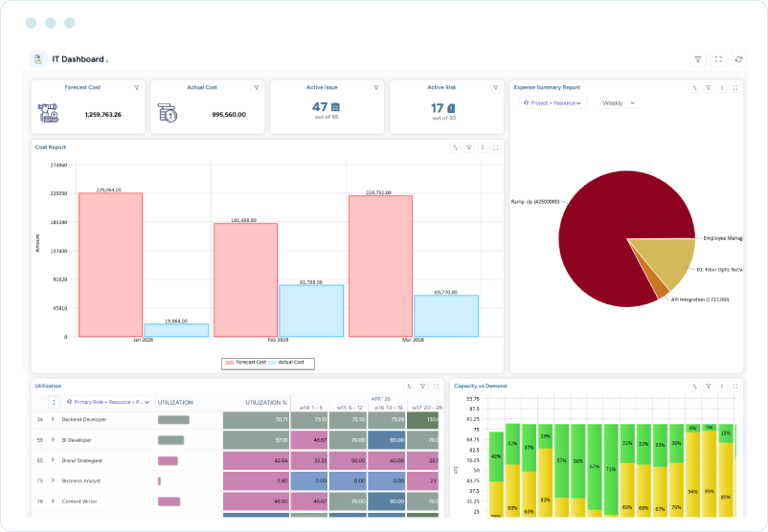Expand the Business Analyst row
The image size is (768, 532).
(x=53, y=480)
